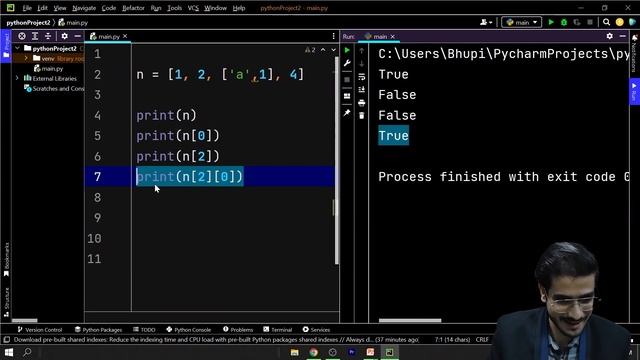Run main from top toolbar
The width and height of the screenshot is (640, 360).
(x=551, y=22)
